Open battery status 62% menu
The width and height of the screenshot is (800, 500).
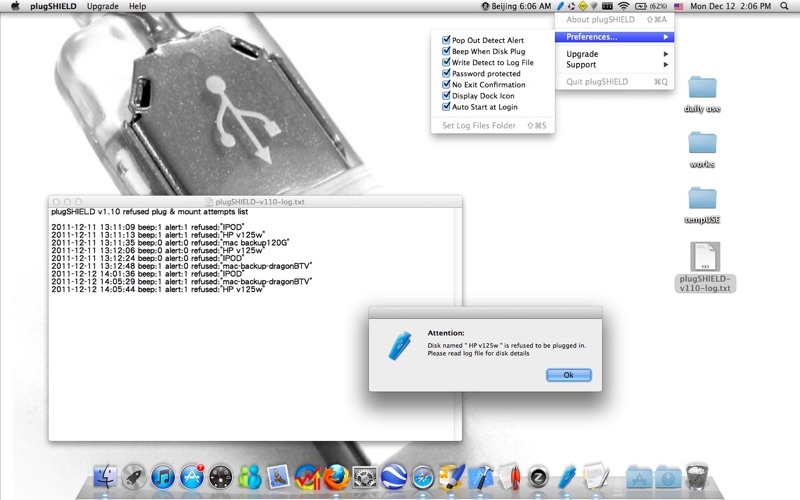(651, 6)
